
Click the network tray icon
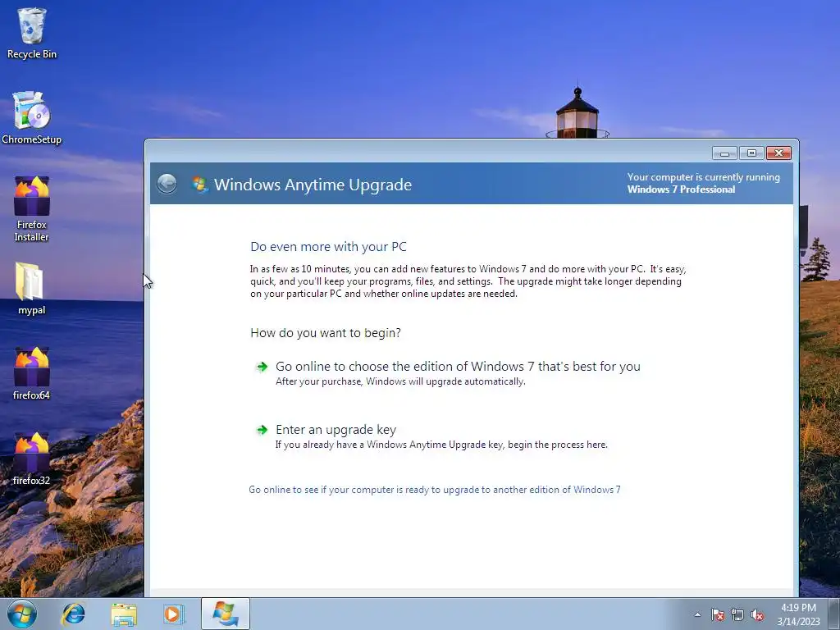(x=737, y=614)
